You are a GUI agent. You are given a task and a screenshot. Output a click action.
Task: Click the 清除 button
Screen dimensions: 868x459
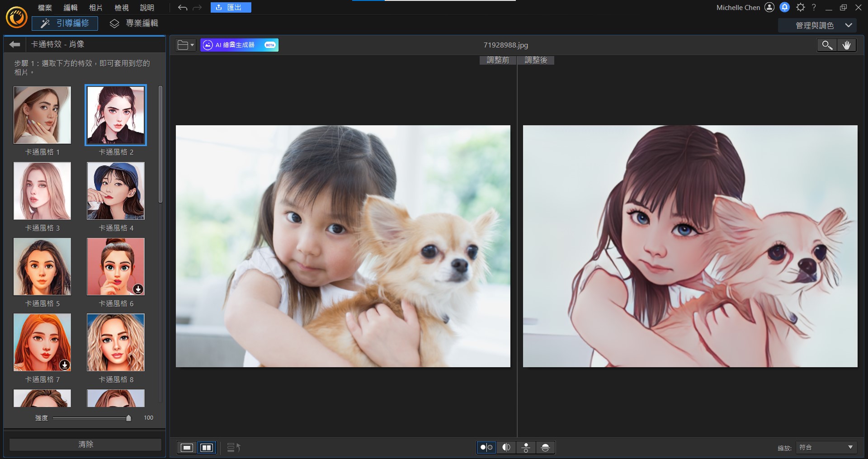pyautogui.click(x=85, y=445)
